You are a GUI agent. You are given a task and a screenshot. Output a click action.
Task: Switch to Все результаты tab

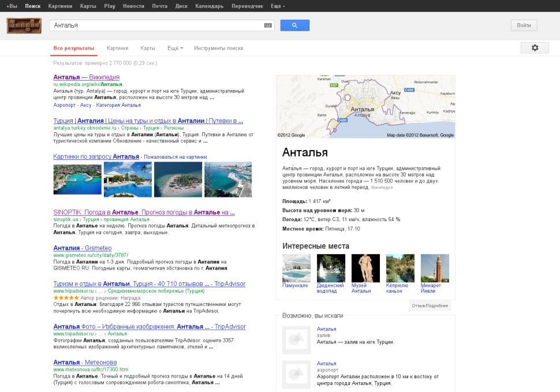[x=74, y=48]
